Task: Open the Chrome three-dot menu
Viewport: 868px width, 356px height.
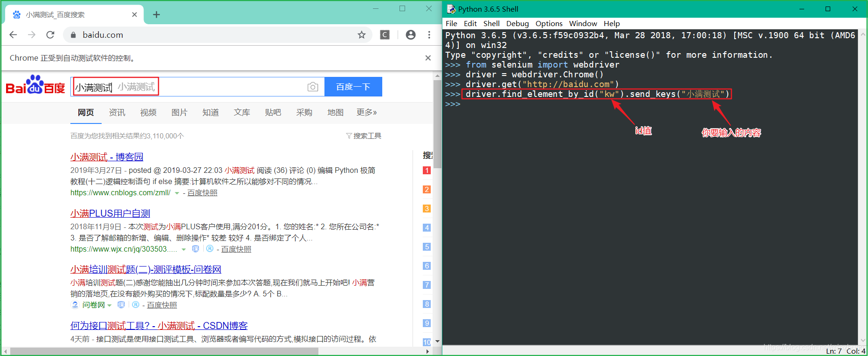Action: coord(429,34)
